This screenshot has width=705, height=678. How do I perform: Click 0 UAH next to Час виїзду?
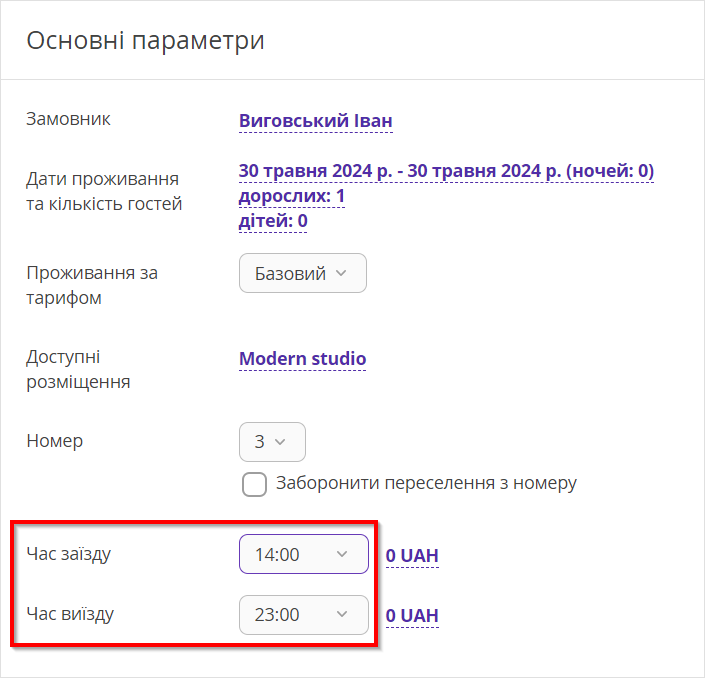point(412,616)
